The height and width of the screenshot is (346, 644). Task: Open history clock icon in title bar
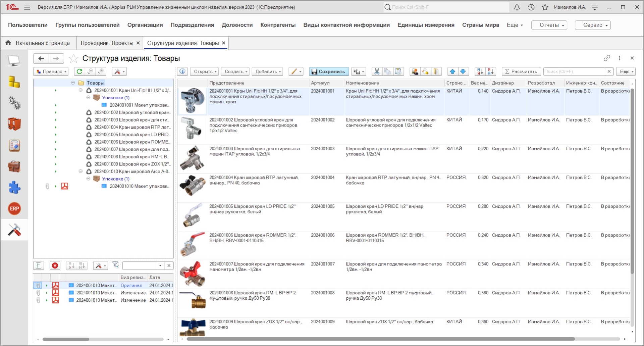tap(531, 7)
